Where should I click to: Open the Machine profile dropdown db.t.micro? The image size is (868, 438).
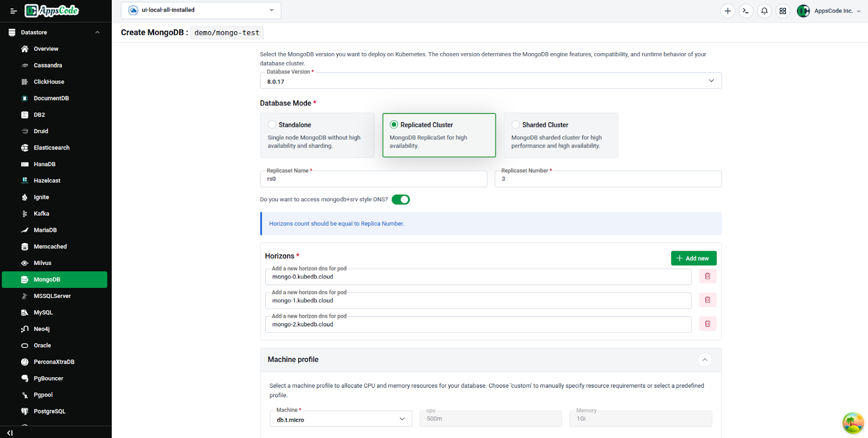[x=340, y=419]
